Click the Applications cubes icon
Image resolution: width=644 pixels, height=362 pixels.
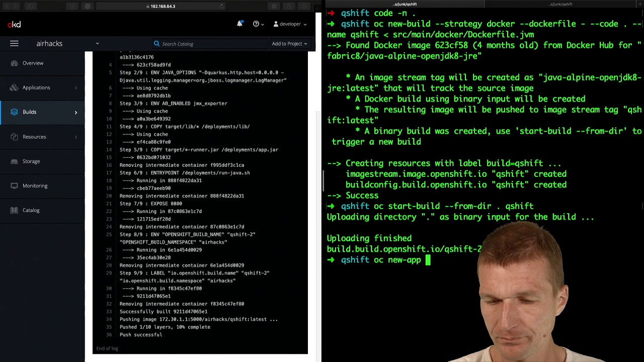click(14, 87)
